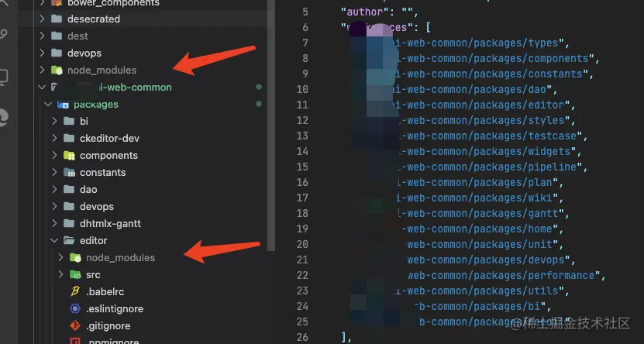Expand chevron of node_modules above web-common
644x344 pixels.
(x=42, y=71)
